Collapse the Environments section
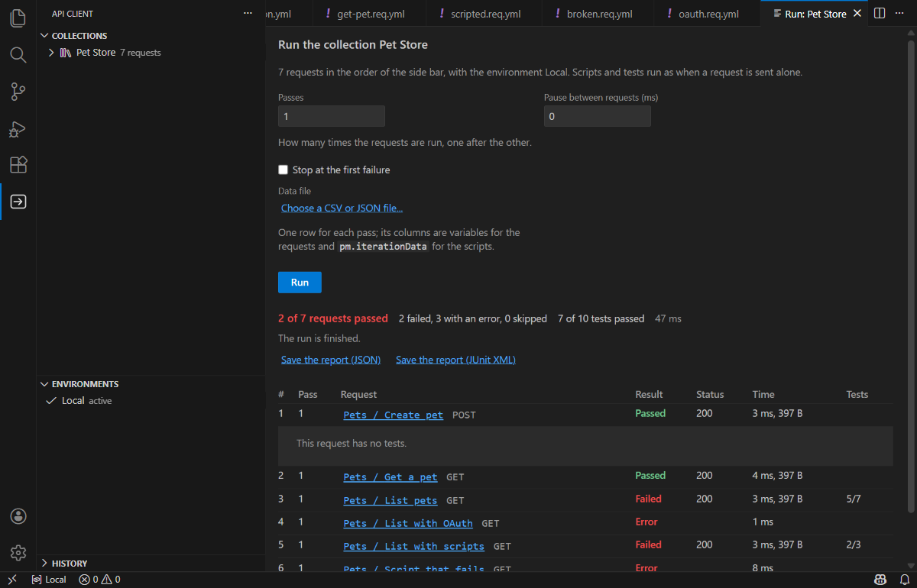Screen dimensions: 917x588 coord(45,384)
